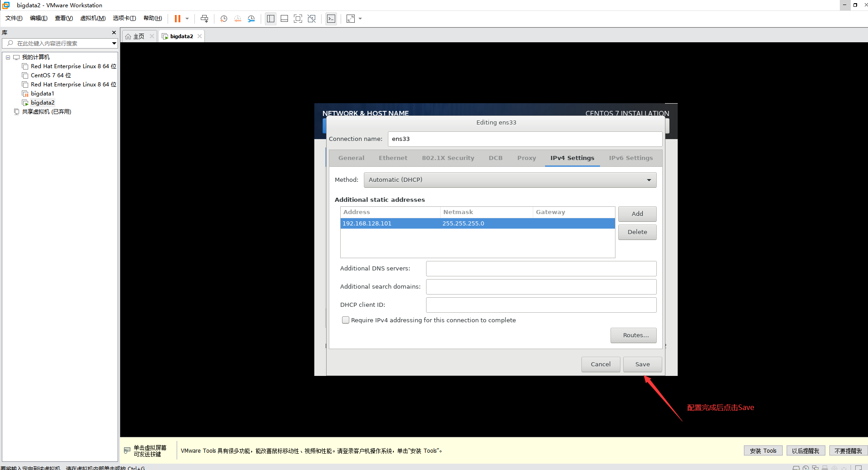The width and height of the screenshot is (868, 470).
Task: Click the Save button
Action: click(643, 364)
